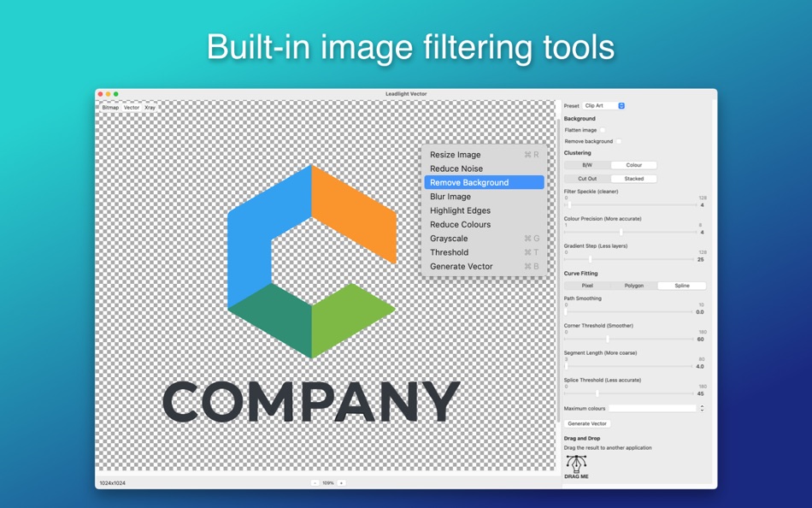Click inside the Maximum colours field
This screenshot has height=508, width=812.
click(653, 409)
